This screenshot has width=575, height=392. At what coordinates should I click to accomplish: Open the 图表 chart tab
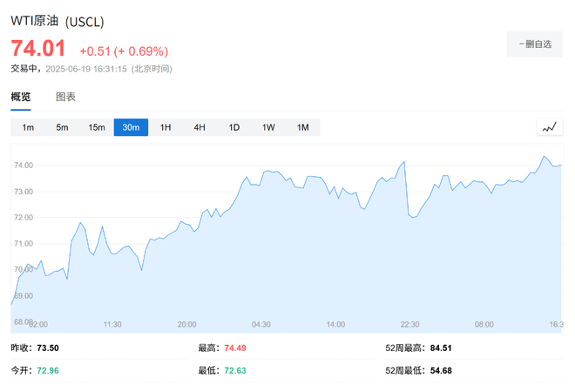[65, 97]
